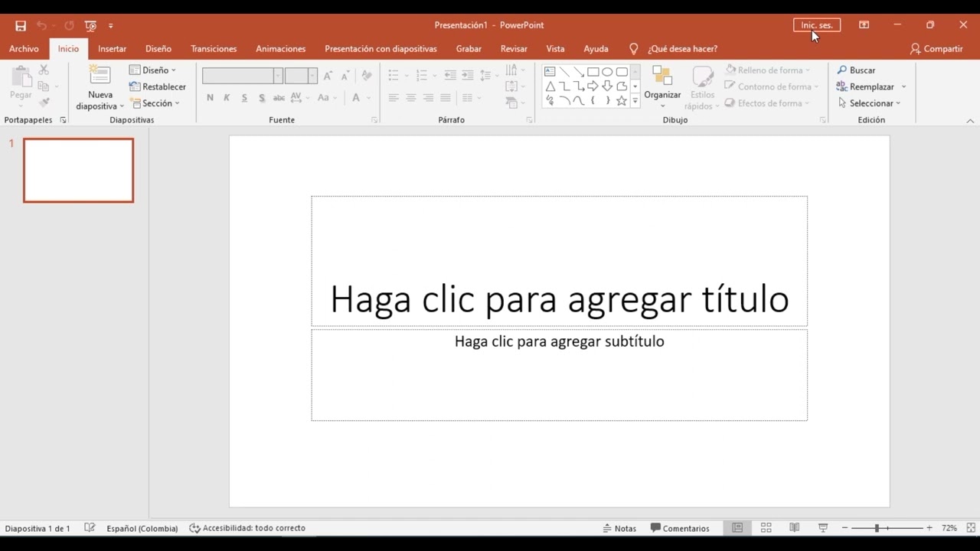Screen dimensions: 980x551
Task: Switch to the Transiciones tab
Action: [214, 48]
